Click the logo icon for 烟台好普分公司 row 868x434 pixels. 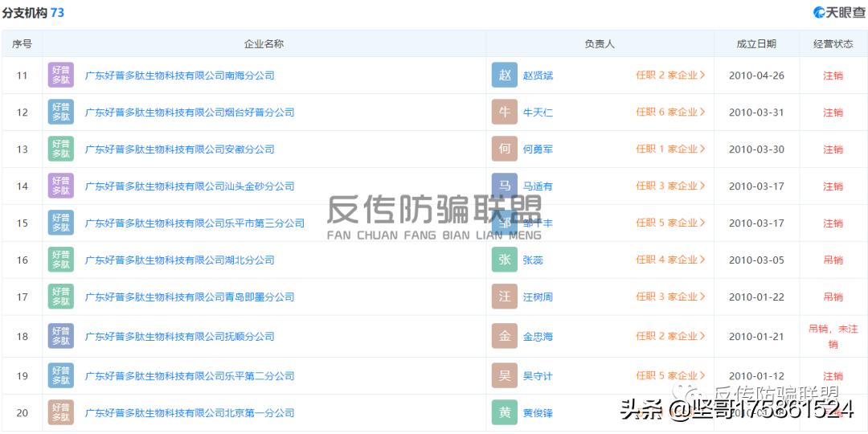(61, 113)
